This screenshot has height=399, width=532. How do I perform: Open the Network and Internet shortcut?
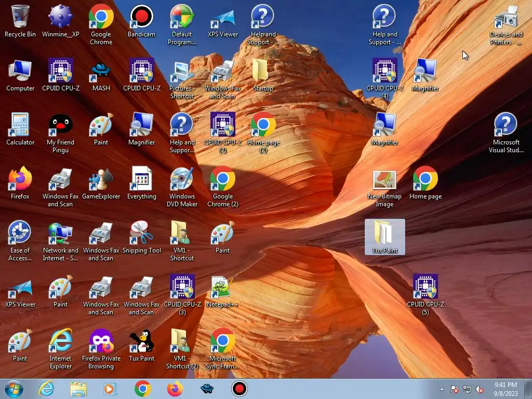(x=60, y=241)
